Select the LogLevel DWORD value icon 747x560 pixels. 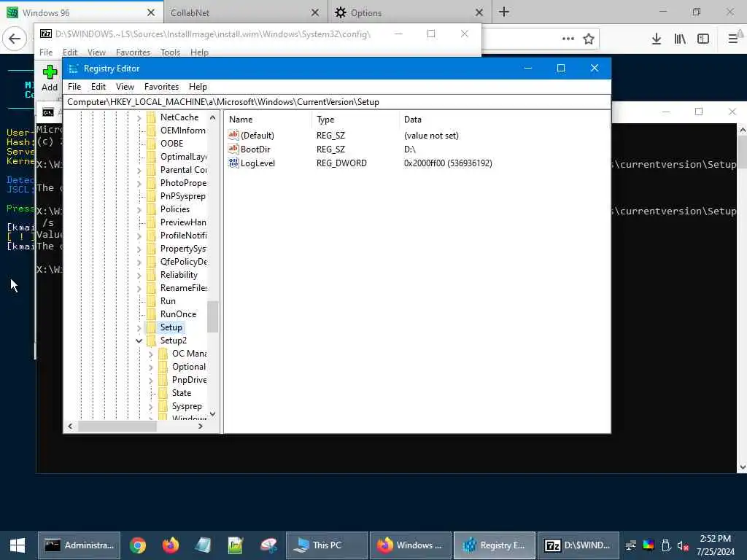(x=233, y=163)
